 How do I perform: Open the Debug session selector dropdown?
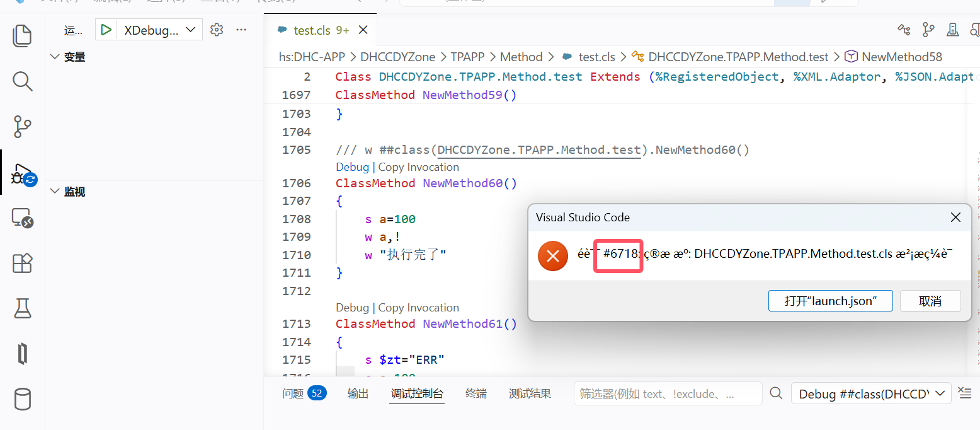pyautogui.click(x=871, y=394)
